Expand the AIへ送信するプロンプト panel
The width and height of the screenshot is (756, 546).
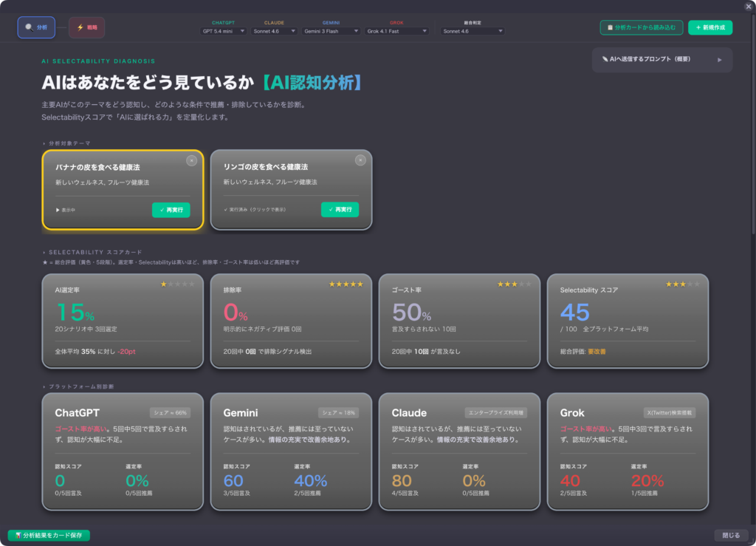(x=662, y=59)
